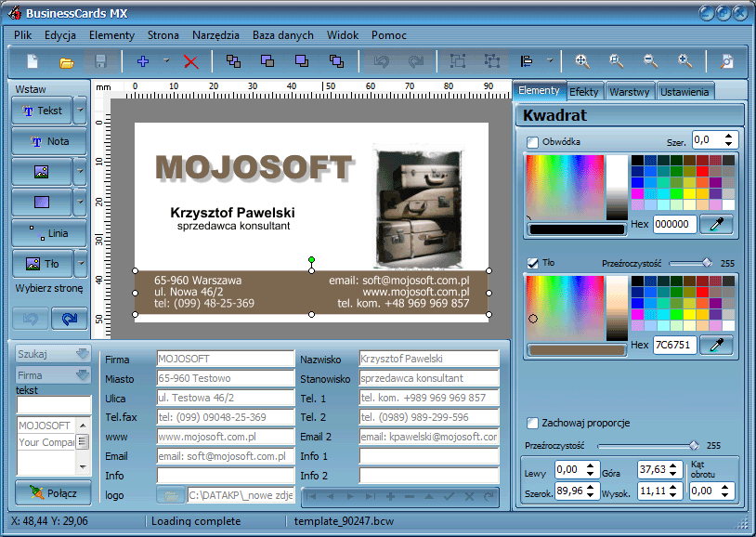Viewport: 756px width, 537px height.
Task: Switch to the Ustawienia tab
Action: (x=684, y=92)
